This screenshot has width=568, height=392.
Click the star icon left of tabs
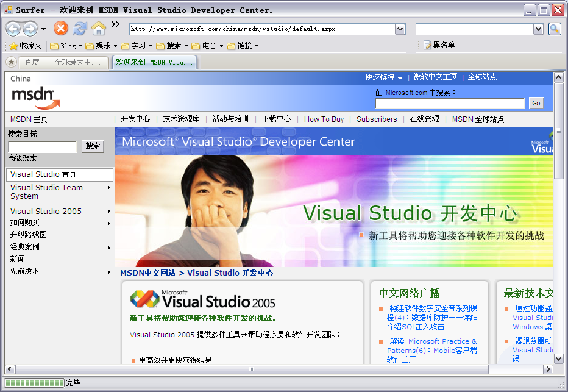[11, 62]
